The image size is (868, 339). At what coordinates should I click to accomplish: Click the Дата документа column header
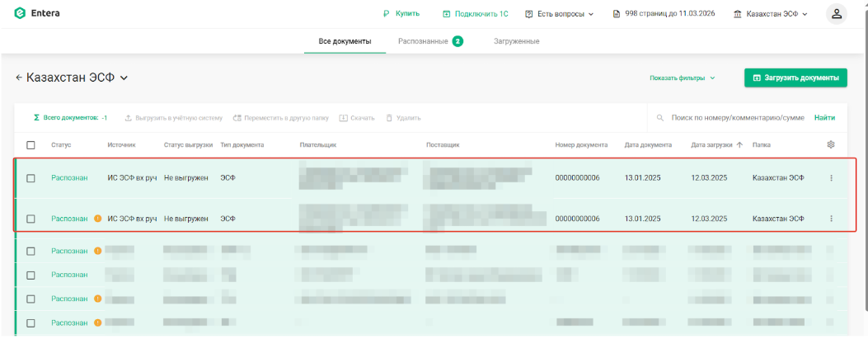pyautogui.click(x=648, y=145)
